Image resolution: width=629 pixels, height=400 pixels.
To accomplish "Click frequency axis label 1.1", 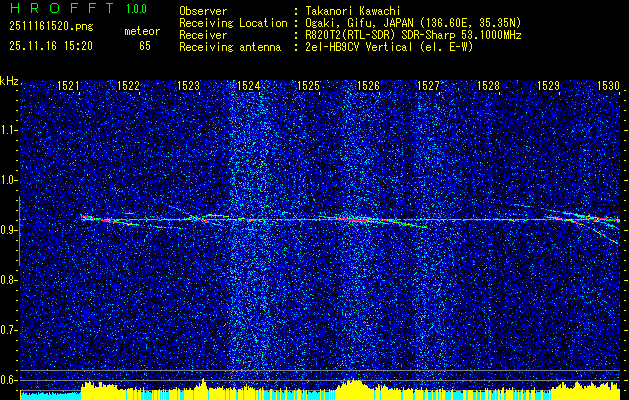I will pos(9,130).
